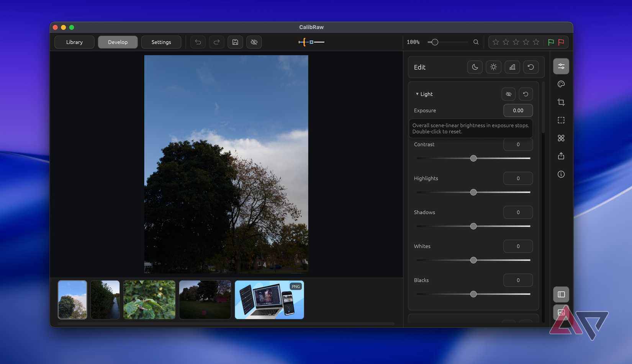Set the first rating star
The width and height of the screenshot is (632, 364).
click(496, 42)
